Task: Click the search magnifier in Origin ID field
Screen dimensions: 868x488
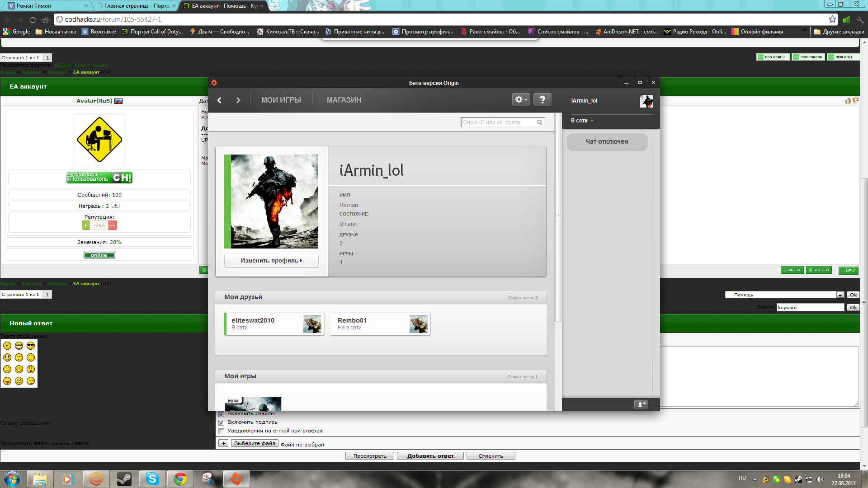Action: pyautogui.click(x=539, y=122)
